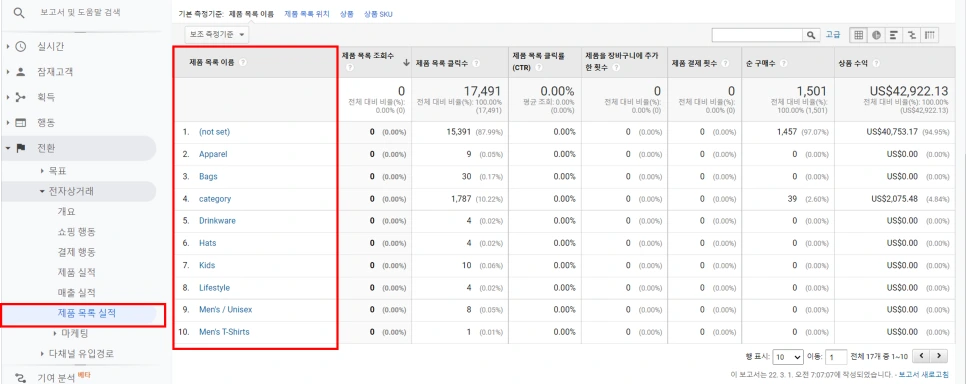Click help icon next to 제품 목록 이름

tap(243, 62)
